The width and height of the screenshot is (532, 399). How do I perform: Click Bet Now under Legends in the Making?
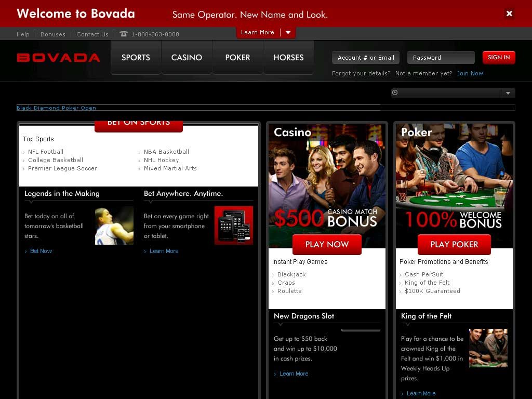(x=41, y=251)
